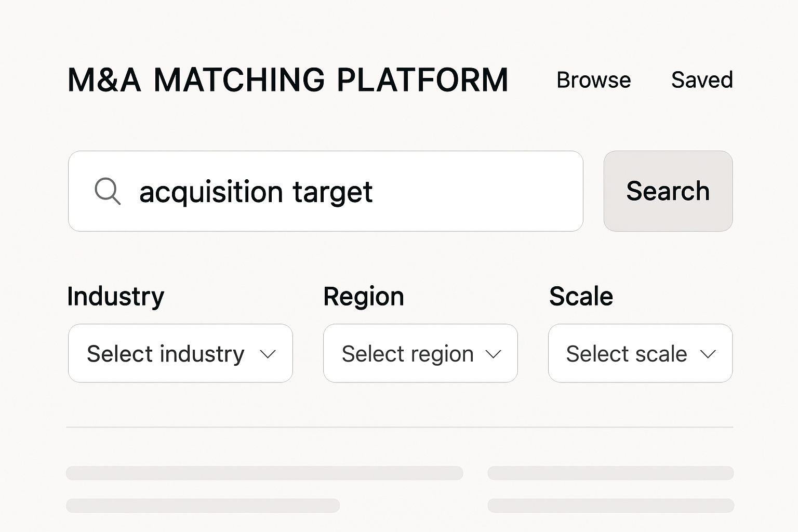Click the top-right placeholder result bar
The width and height of the screenshot is (798, 532).
(610, 473)
